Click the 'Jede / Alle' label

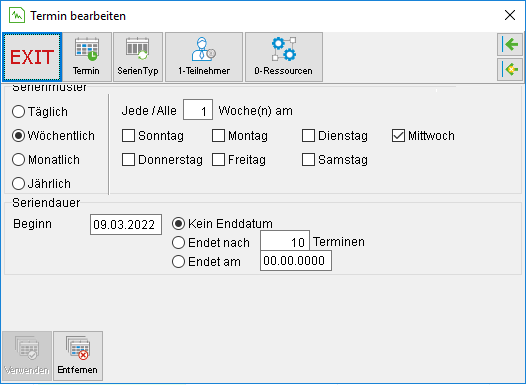click(149, 111)
